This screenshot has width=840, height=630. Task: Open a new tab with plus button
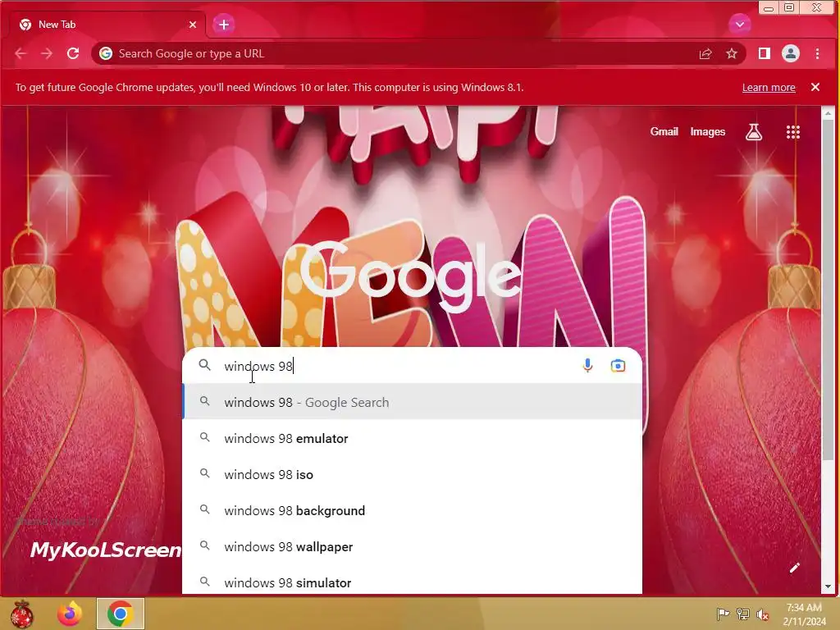point(224,25)
